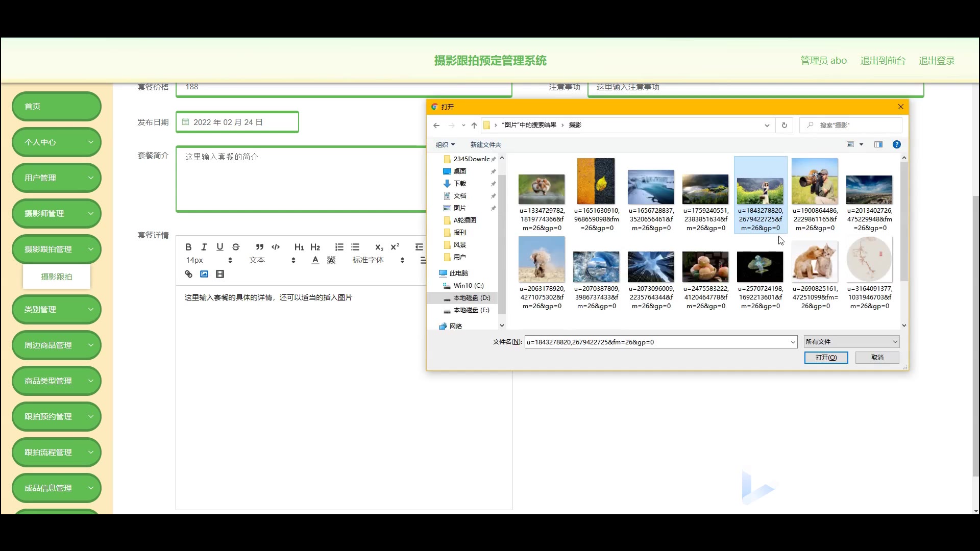Viewport: 980px width, 551px height.
Task: Select the hamster photo u=1334729782
Action: 542,195
